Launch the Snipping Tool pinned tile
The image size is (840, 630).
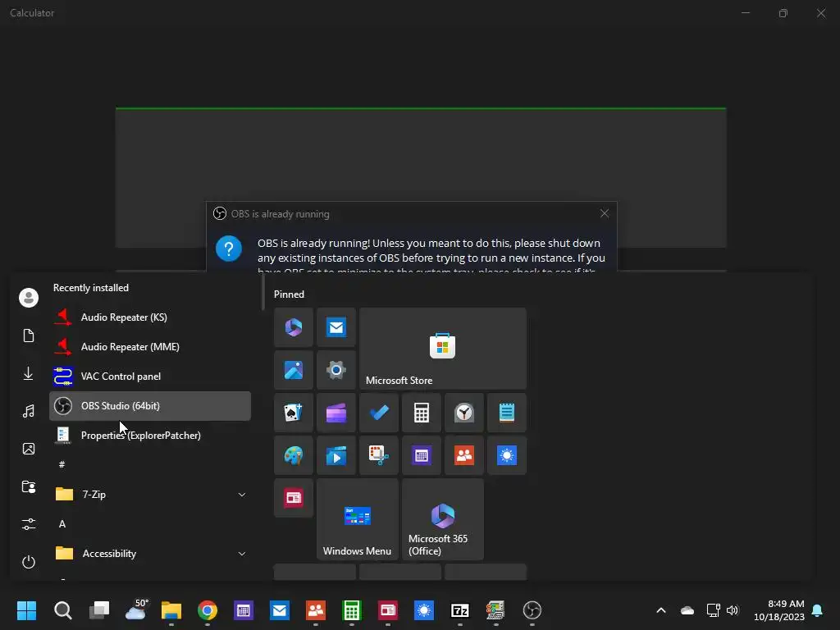[379, 455]
